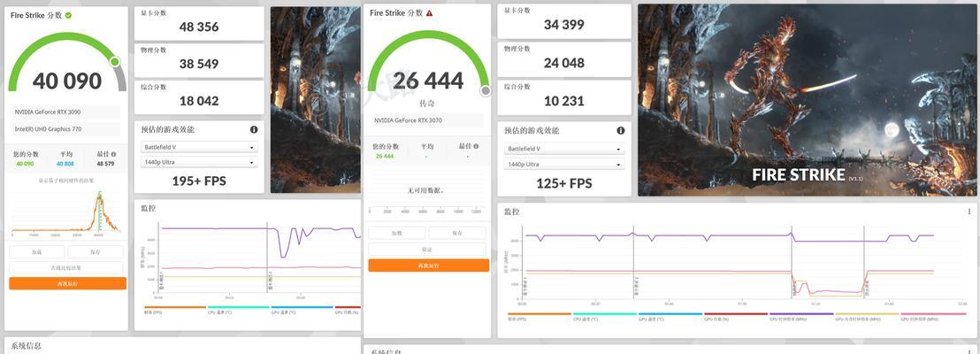Click info icon next to 最佳 in RTX 3070 window
The width and height of the screenshot is (980, 354).
pyautogui.click(x=476, y=146)
